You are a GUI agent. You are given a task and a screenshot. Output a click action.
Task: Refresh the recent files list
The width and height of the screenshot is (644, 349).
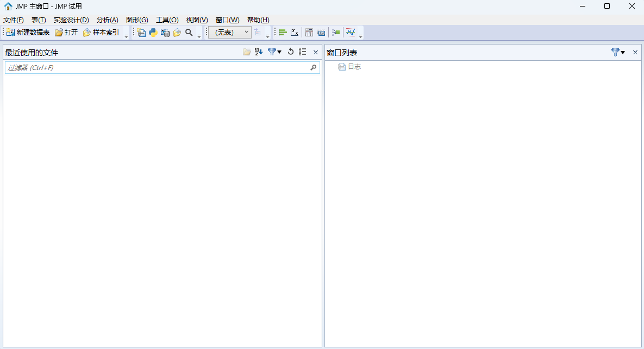click(x=291, y=52)
